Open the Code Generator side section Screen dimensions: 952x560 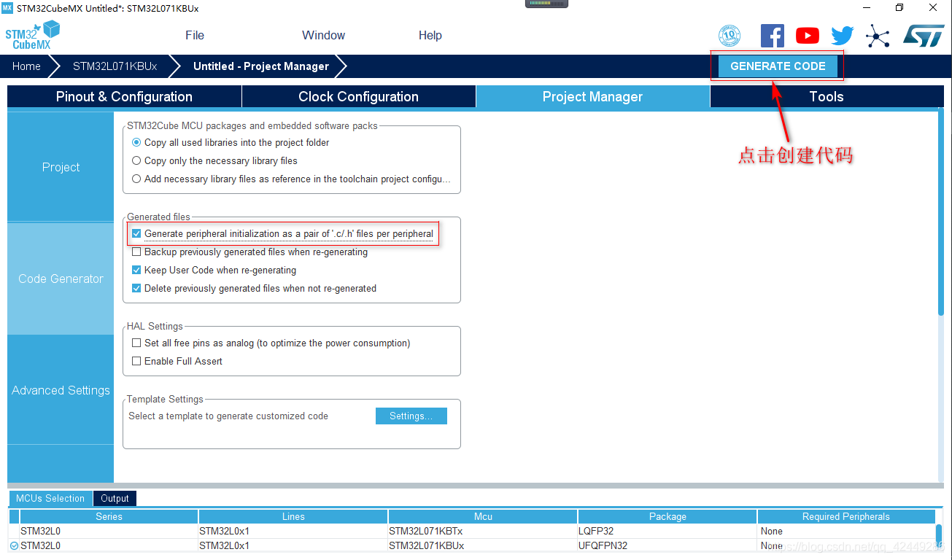(61, 279)
